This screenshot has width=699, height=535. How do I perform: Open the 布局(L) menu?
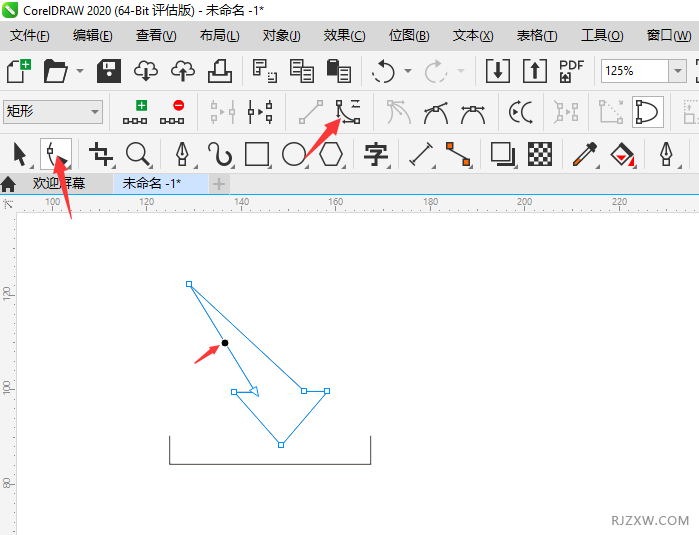tap(219, 35)
